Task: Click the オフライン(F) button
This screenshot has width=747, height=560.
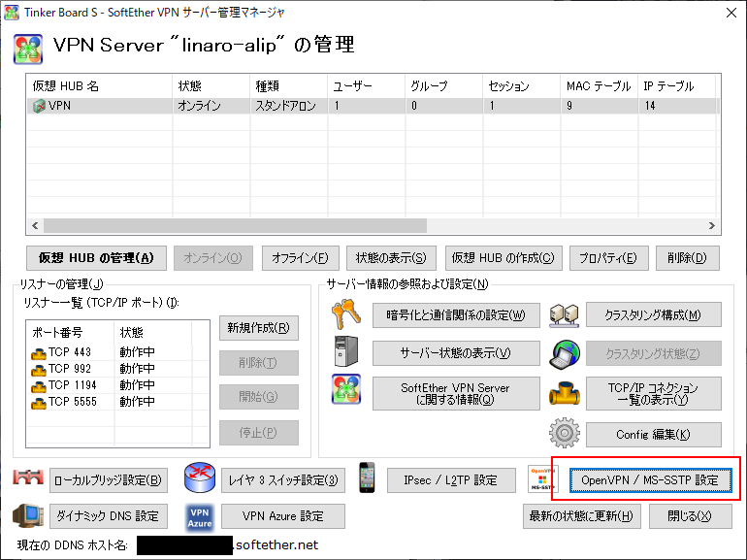Action: point(300,258)
